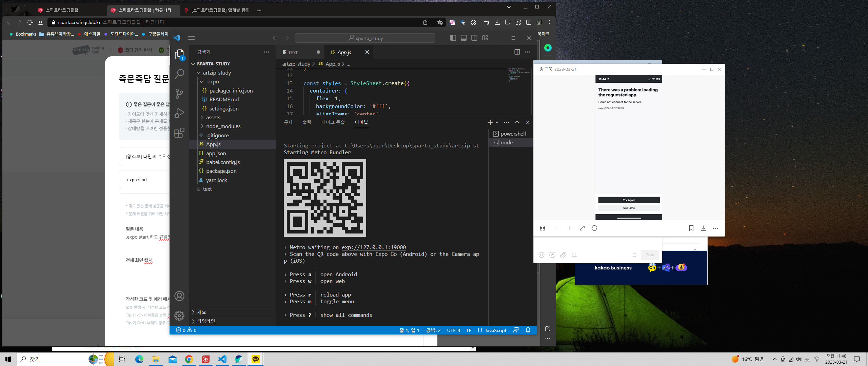Add a new terminal with the plus icon

click(490, 122)
